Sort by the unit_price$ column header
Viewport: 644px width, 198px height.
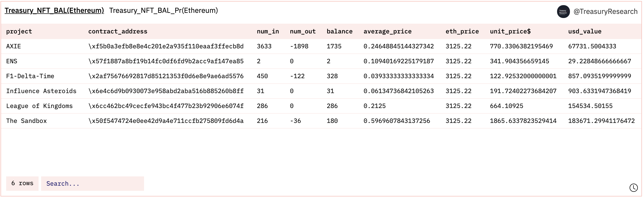click(510, 31)
